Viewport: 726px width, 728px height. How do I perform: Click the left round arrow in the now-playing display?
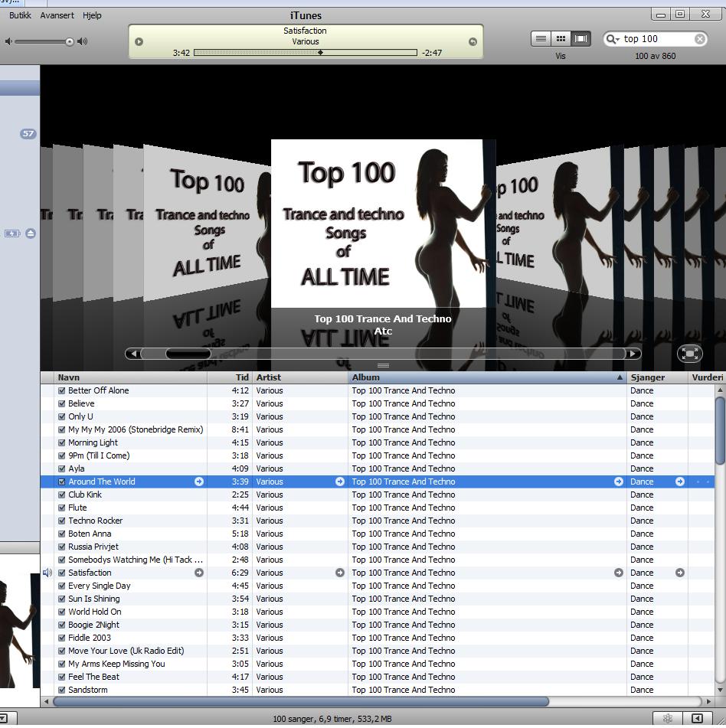pyautogui.click(x=139, y=42)
